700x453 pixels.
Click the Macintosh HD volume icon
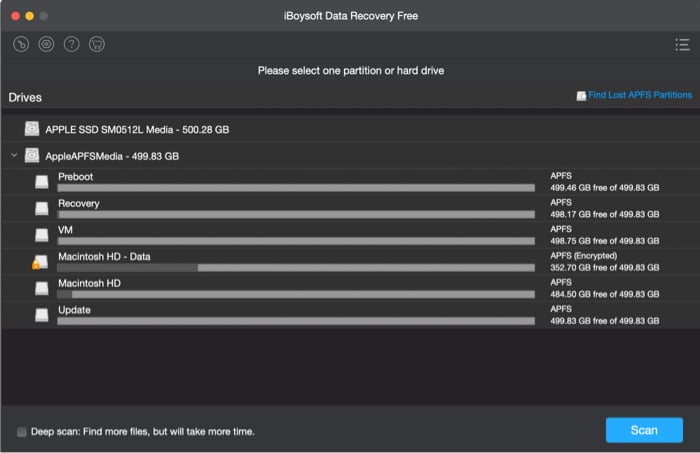[42, 288]
